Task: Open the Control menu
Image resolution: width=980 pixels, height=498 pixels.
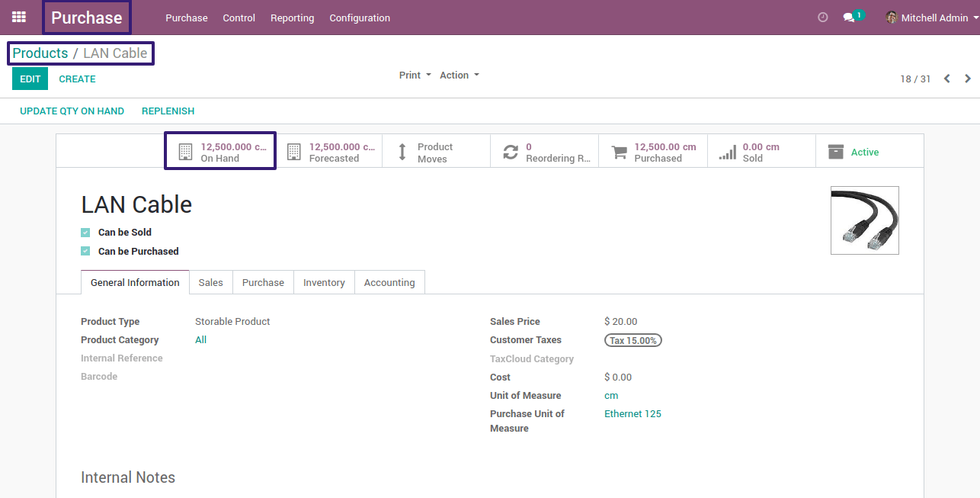Action: (x=239, y=18)
